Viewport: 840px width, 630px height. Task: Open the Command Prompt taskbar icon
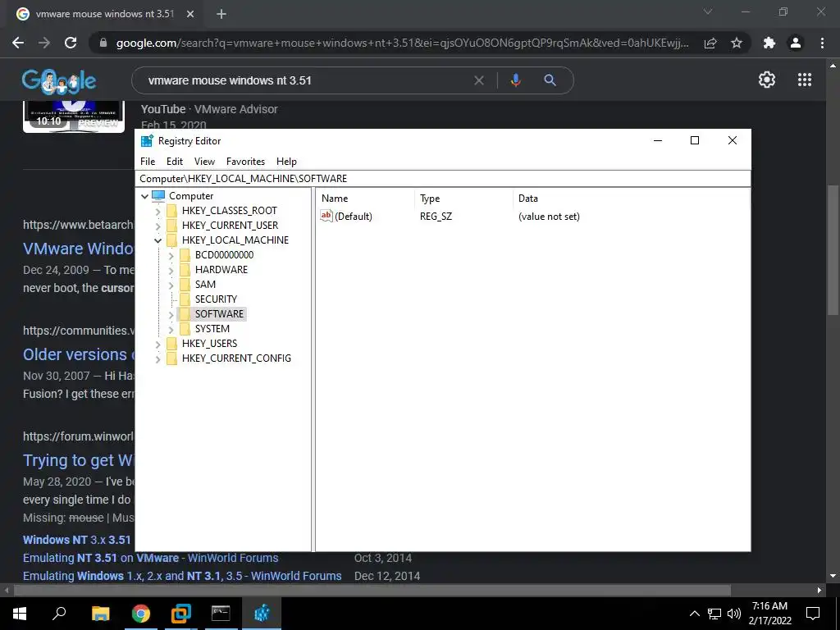pos(221,614)
